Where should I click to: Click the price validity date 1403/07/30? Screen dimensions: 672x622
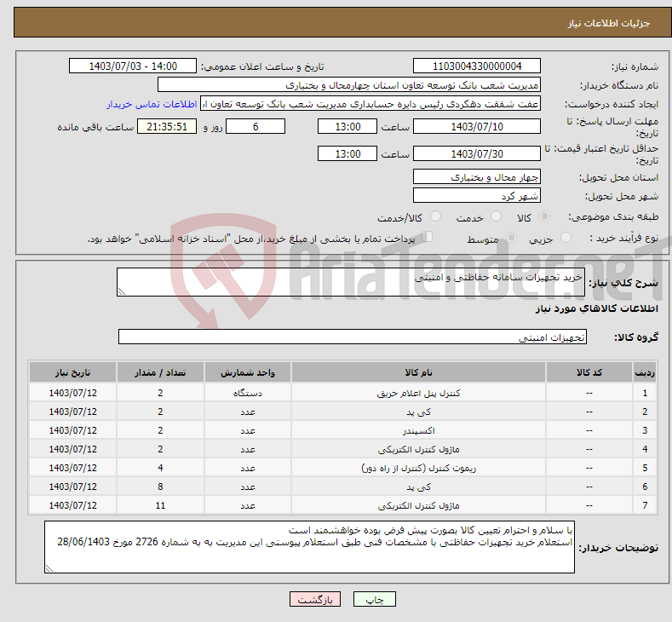477,153
